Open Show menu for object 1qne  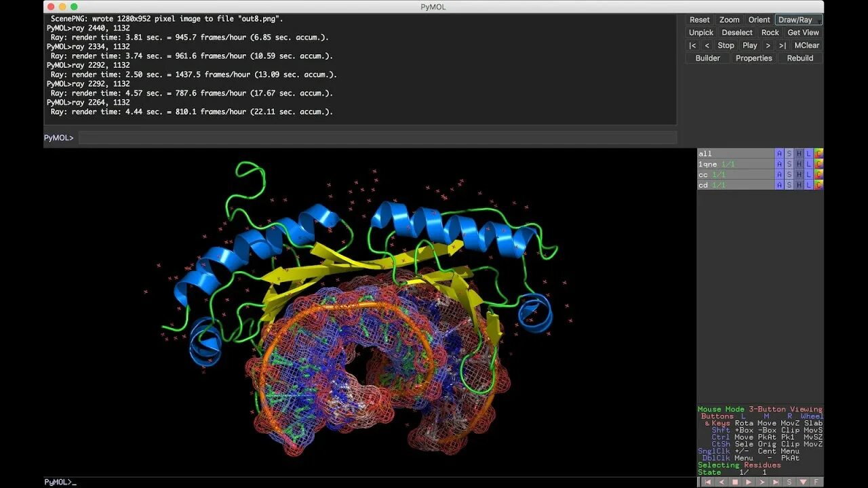coord(789,164)
